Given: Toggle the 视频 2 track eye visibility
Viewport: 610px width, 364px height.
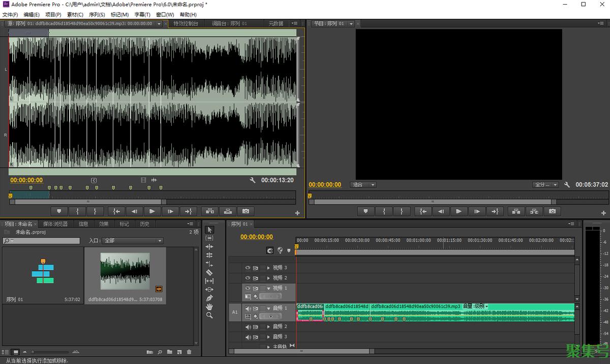Looking at the screenshot, I should point(248,278).
